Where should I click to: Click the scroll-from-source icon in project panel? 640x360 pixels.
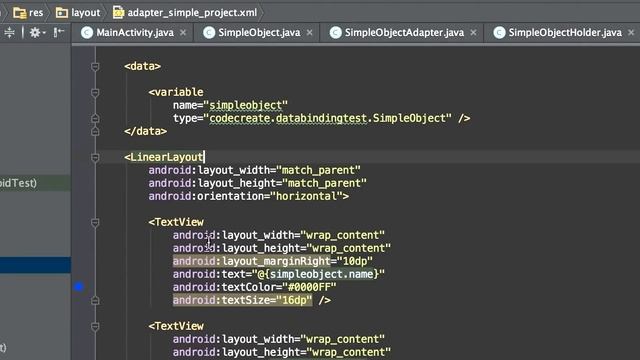(x=9, y=32)
